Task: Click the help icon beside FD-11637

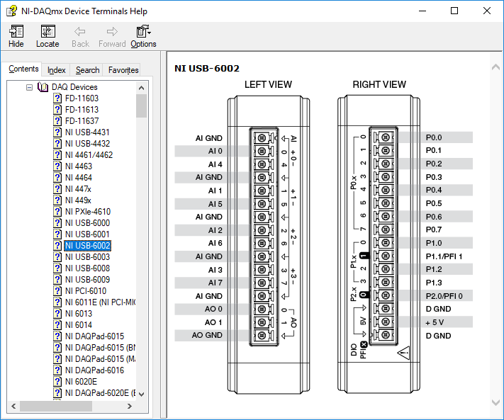Action: coord(57,120)
